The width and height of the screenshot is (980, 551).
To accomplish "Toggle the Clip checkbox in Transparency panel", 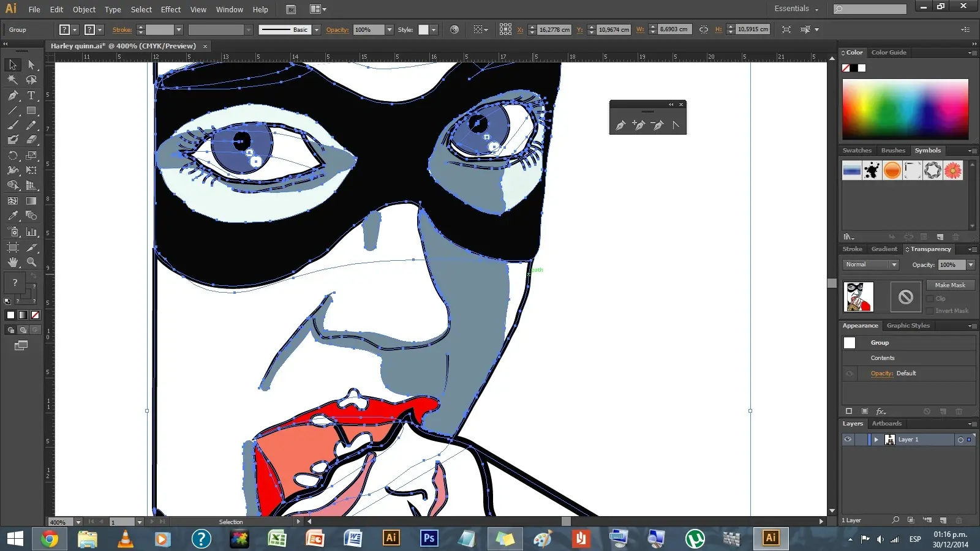I will [930, 299].
